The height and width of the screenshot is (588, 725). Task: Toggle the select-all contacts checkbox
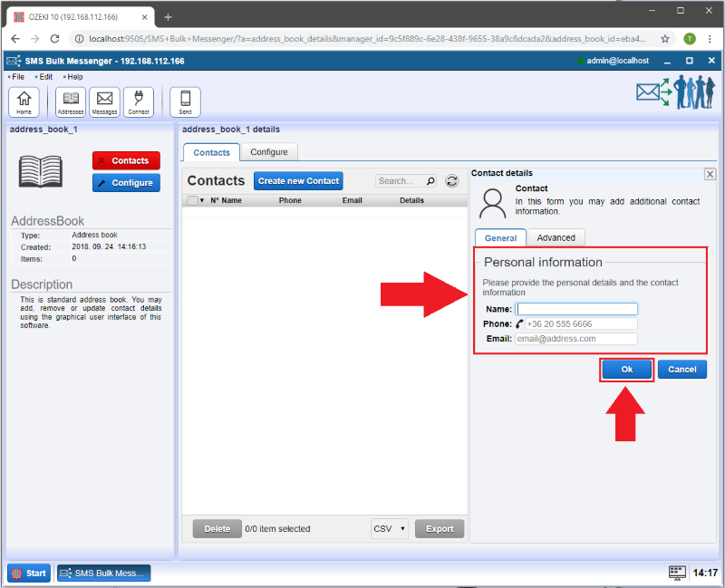point(191,201)
